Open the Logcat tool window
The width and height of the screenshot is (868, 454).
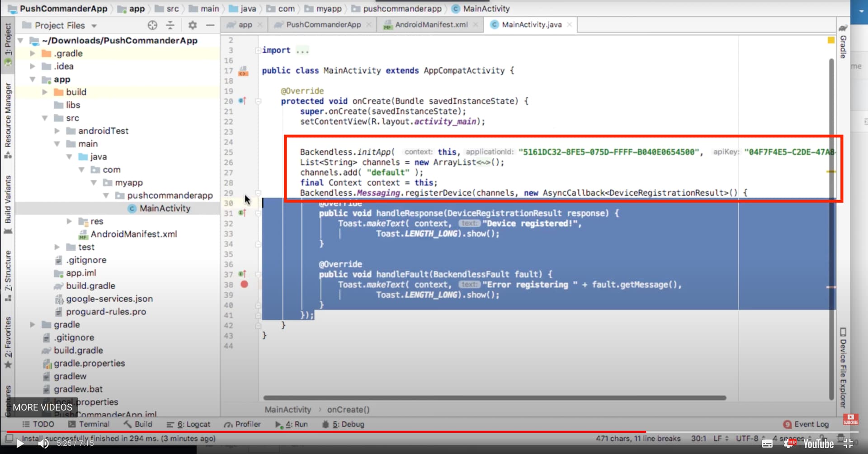pyautogui.click(x=189, y=424)
